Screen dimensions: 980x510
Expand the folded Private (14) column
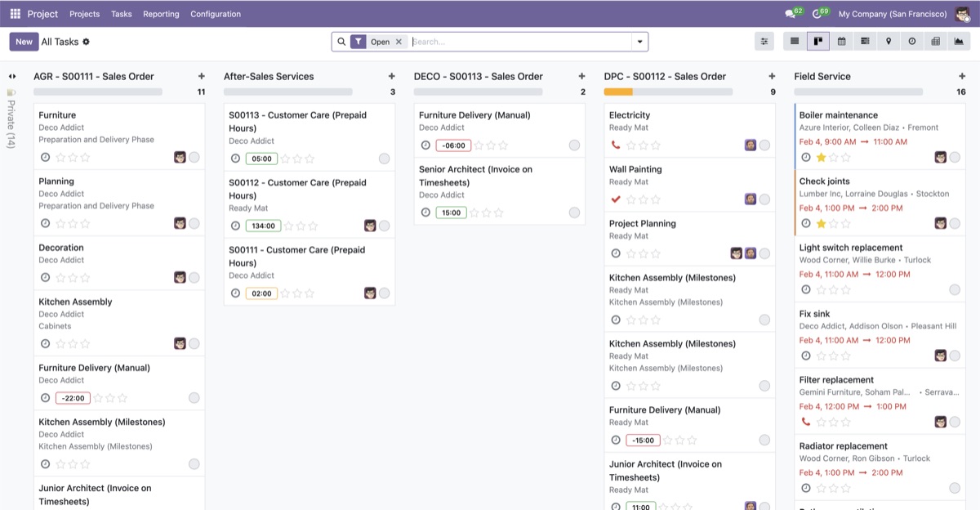[x=11, y=119]
